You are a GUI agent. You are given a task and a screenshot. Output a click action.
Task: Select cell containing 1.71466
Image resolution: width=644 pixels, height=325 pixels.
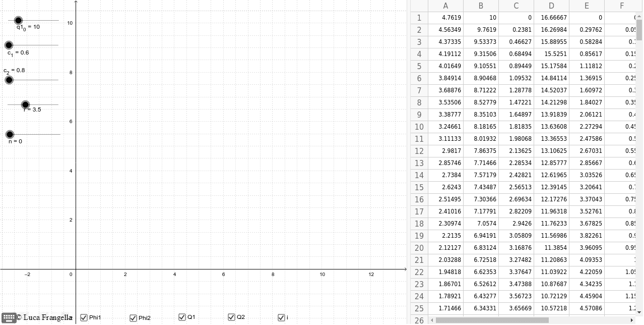(x=445, y=308)
